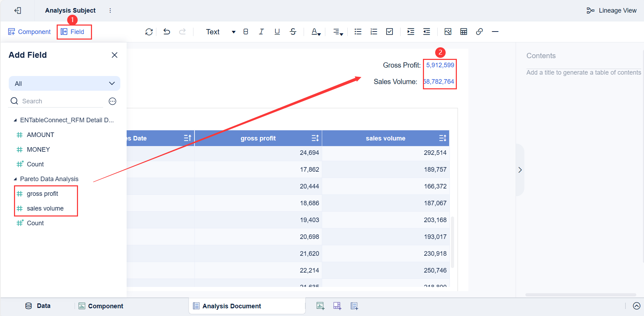Insert a horizontal divider line
Viewport: 644px width, 316px height.
click(x=495, y=32)
